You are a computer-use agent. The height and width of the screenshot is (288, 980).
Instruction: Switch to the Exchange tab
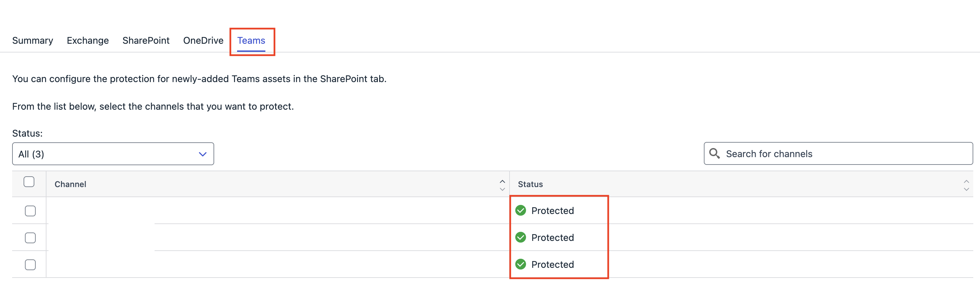(88, 41)
